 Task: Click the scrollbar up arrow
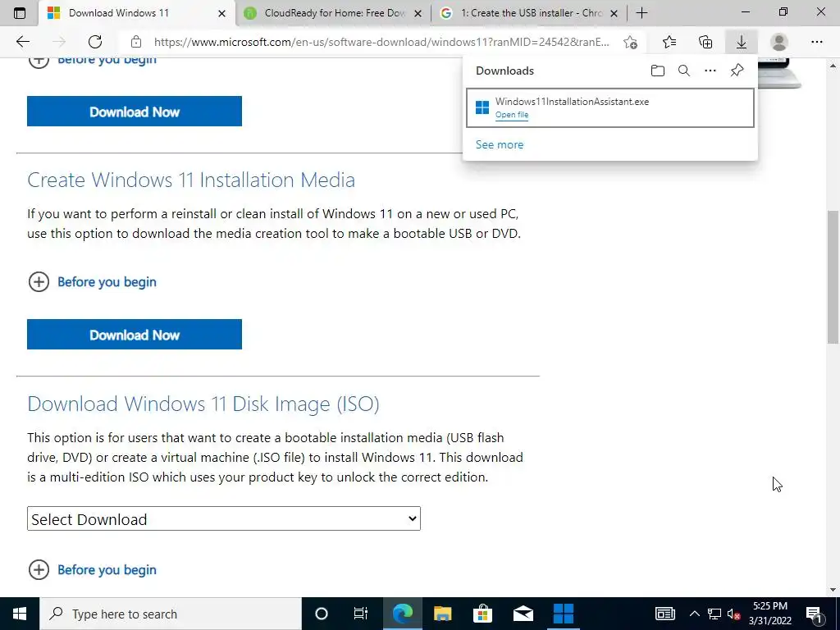pos(833,66)
